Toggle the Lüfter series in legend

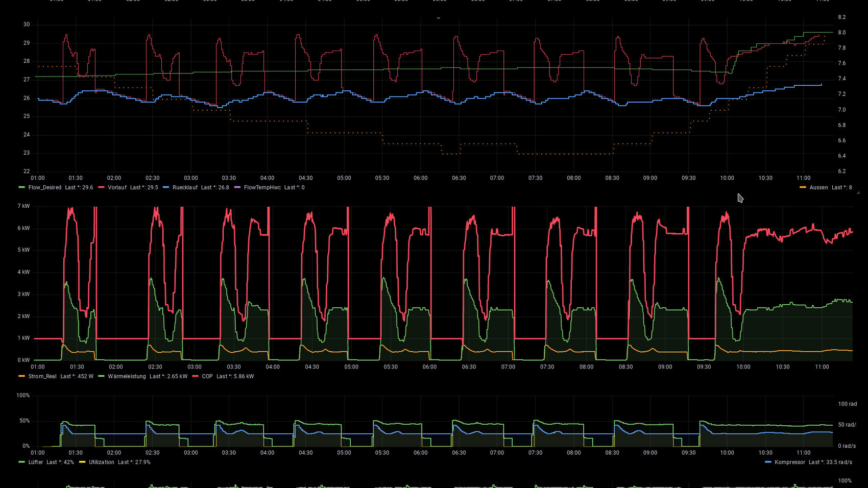coord(36,462)
